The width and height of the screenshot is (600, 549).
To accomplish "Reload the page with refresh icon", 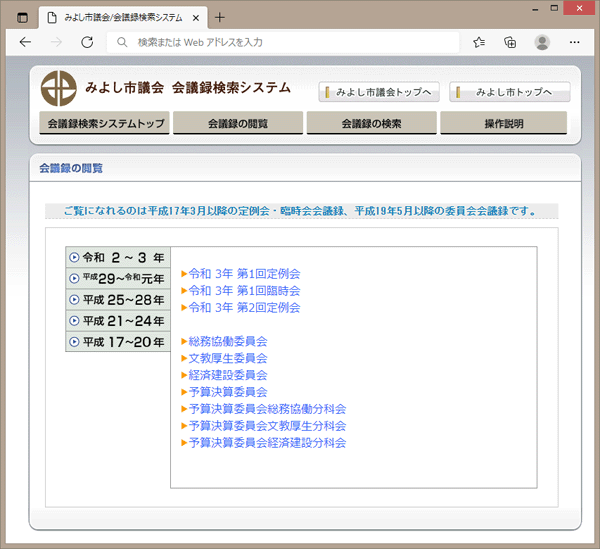I will tap(87, 42).
